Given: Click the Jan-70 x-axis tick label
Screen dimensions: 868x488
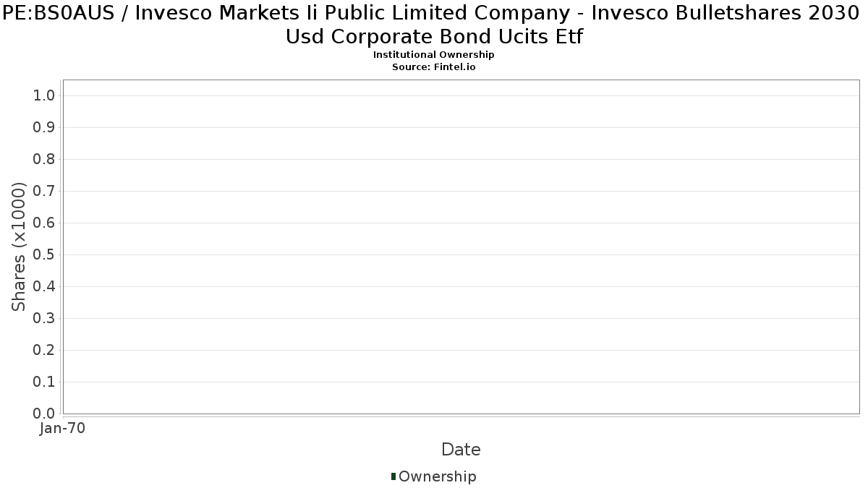Looking at the screenshot, I should (63, 429).
